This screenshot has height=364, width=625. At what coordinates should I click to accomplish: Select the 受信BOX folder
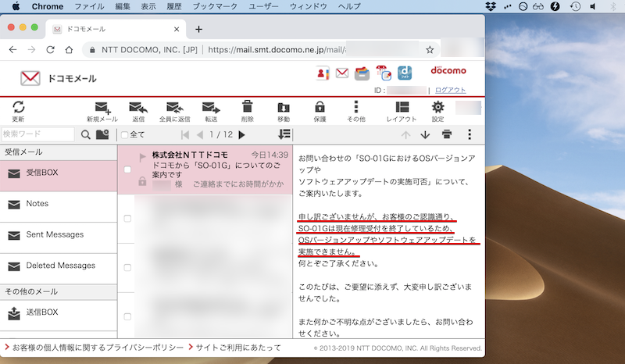pos(59,173)
